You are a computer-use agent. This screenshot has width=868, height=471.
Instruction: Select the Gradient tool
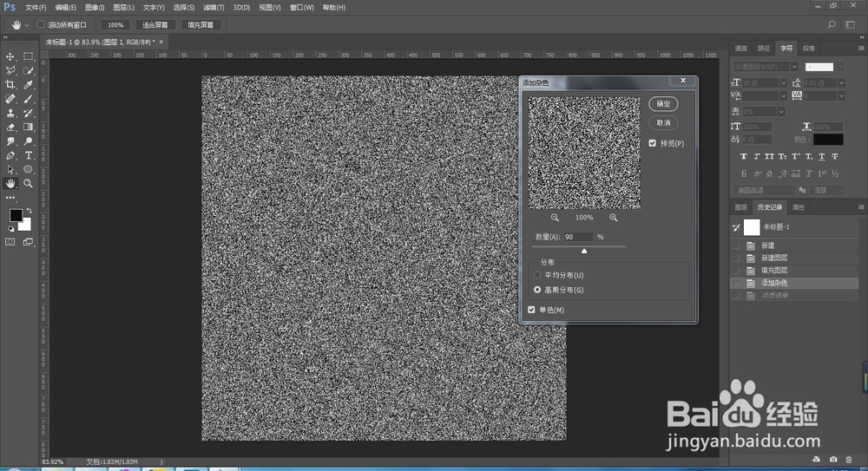pyautogui.click(x=28, y=128)
